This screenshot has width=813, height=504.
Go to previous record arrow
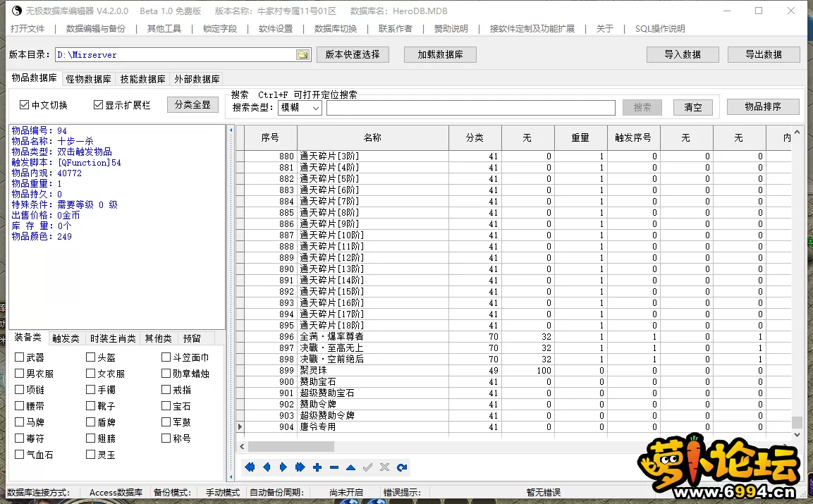267,467
